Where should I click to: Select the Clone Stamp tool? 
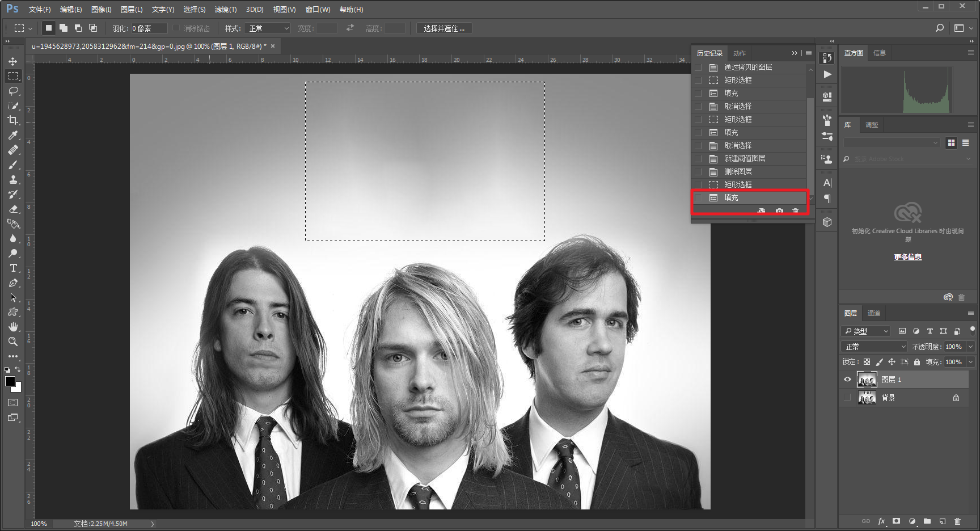13,179
